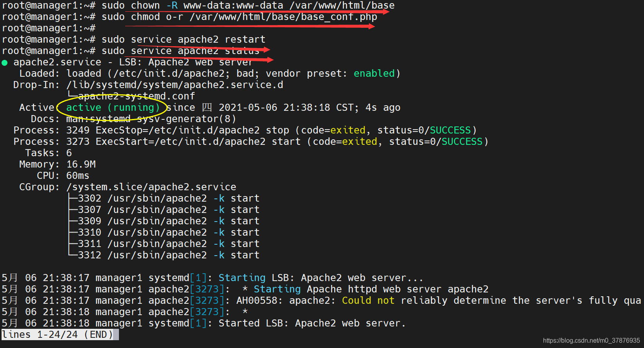The width and height of the screenshot is (644, 348).
Task: Click the empty 'root@manager1:~#' prompt line
Action: [x=49, y=28]
